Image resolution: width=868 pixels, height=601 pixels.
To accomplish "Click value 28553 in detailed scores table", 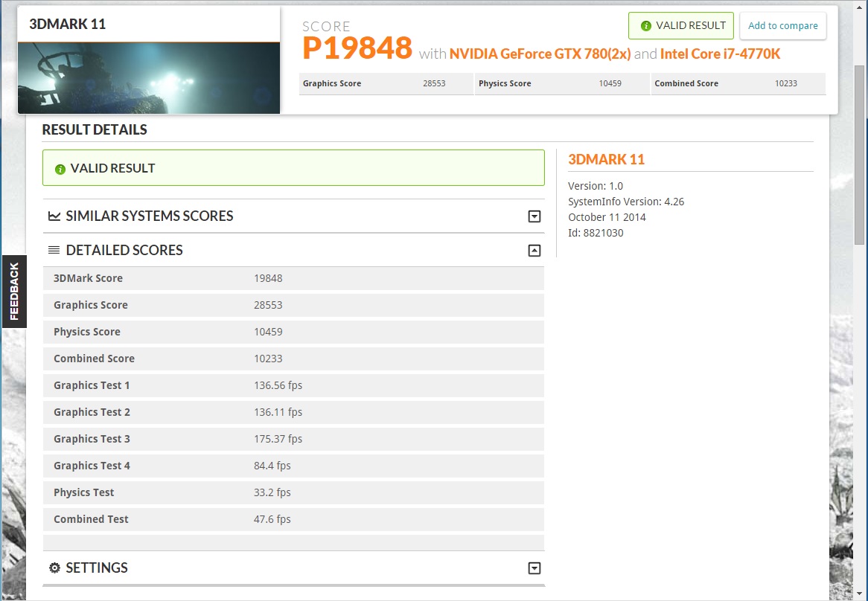I will click(x=268, y=305).
